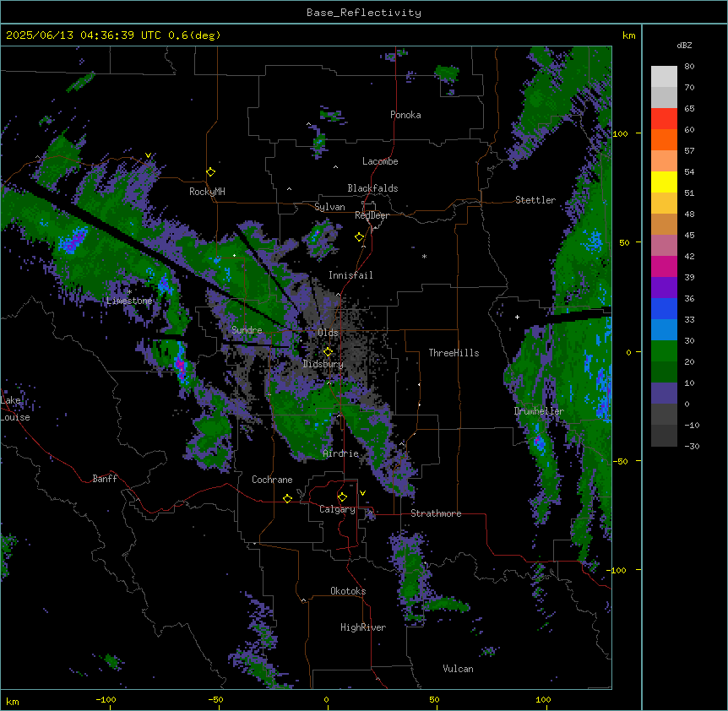Viewport: 728px width, 711px height.
Task: Click the white plus marker east of ThreeHills
Action: (x=517, y=317)
